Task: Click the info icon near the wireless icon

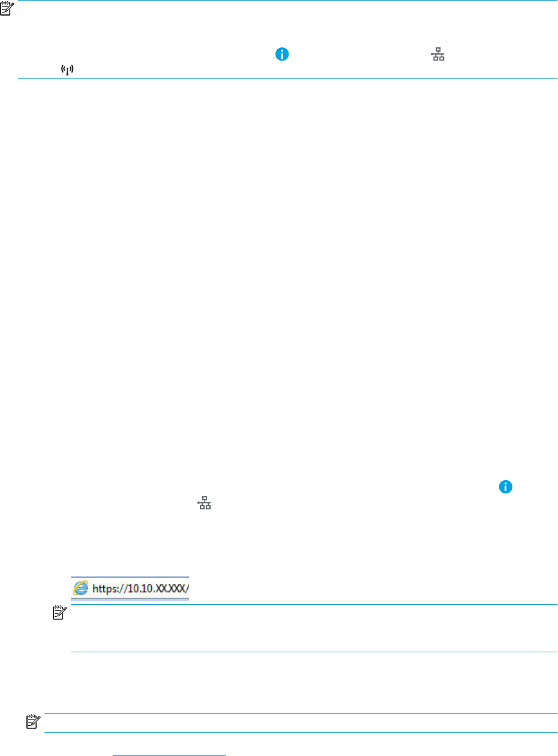Action: (282, 55)
